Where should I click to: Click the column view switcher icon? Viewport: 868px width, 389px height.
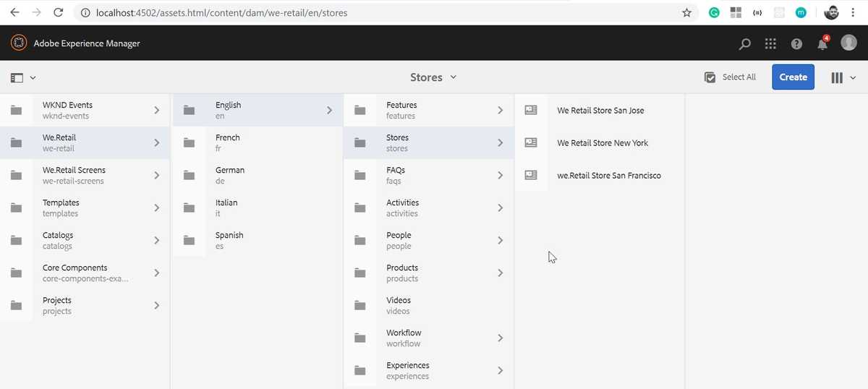[837, 77]
